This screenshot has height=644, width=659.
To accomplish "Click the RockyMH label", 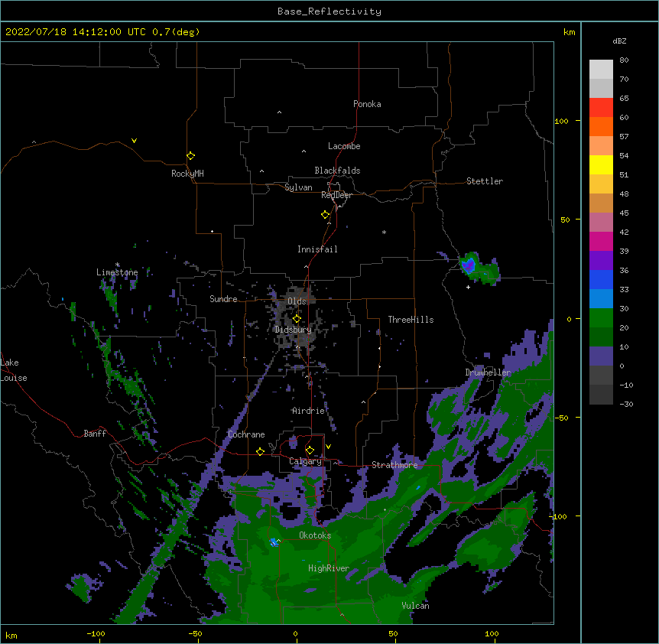I will 187,174.
